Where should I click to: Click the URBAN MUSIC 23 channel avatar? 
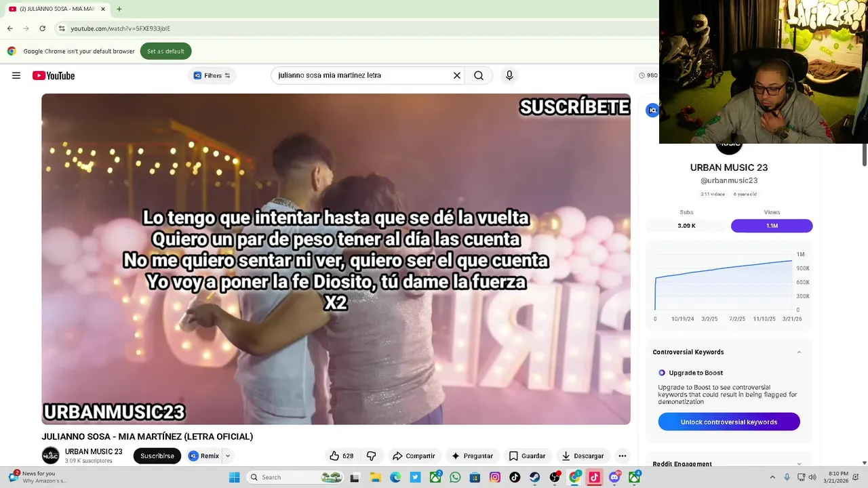click(x=50, y=456)
